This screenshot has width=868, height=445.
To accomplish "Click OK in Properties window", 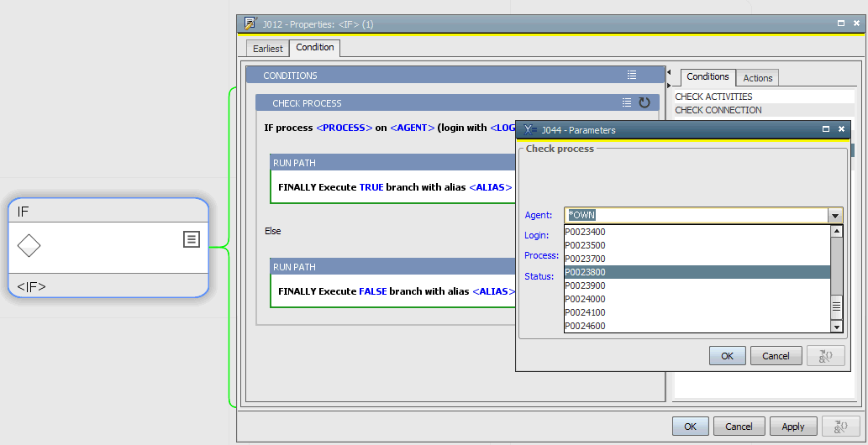I will 691,427.
